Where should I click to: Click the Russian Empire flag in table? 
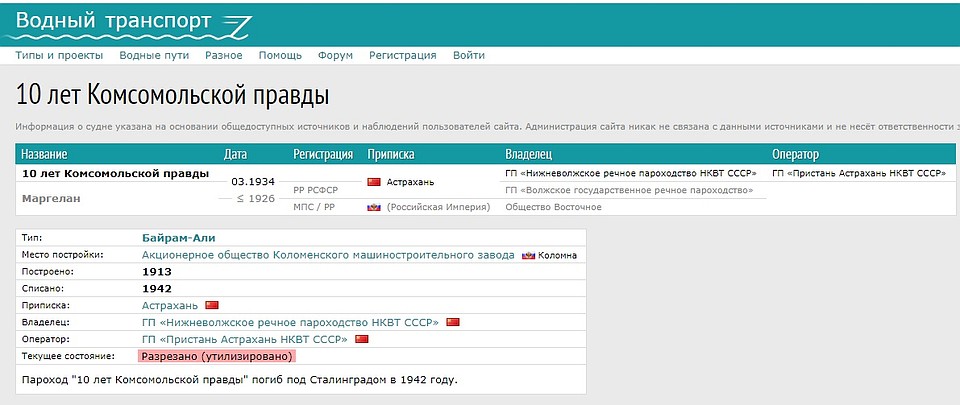point(374,207)
